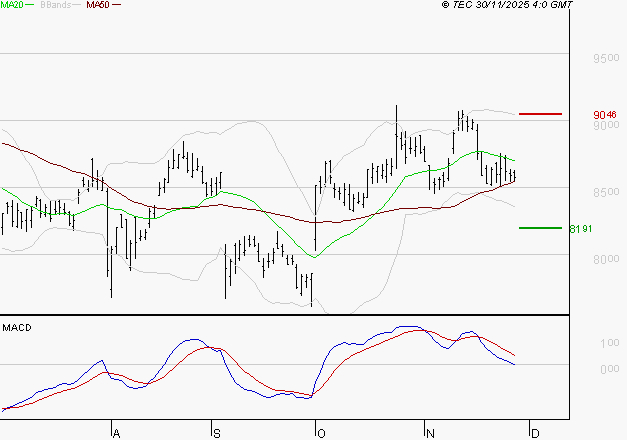
Task: Click the 8000 price axis label
Action: click(606, 260)
